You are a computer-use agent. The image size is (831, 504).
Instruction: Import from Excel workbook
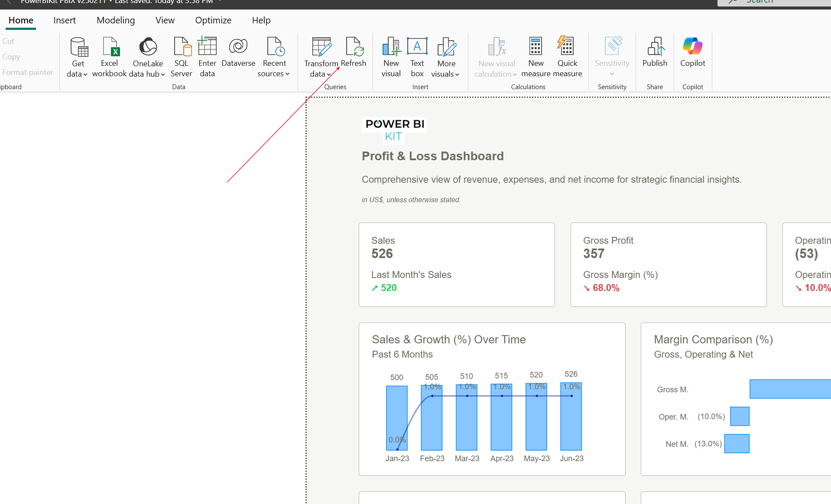[109, 57]
